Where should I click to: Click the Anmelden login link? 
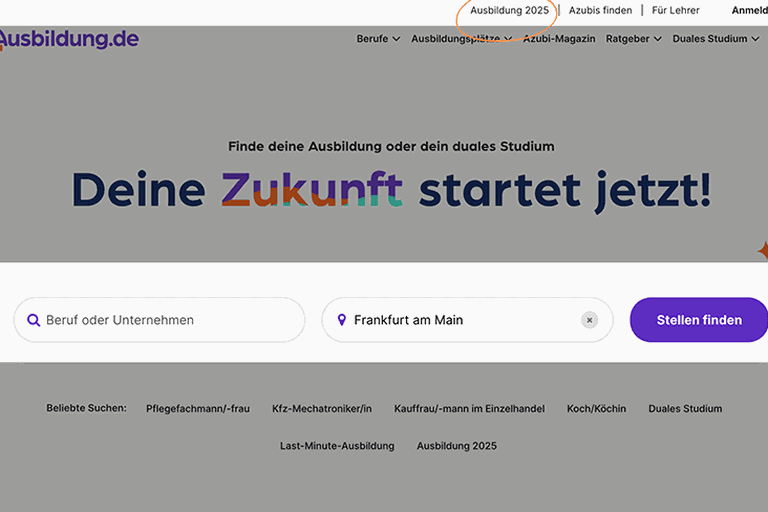(749, 10)
